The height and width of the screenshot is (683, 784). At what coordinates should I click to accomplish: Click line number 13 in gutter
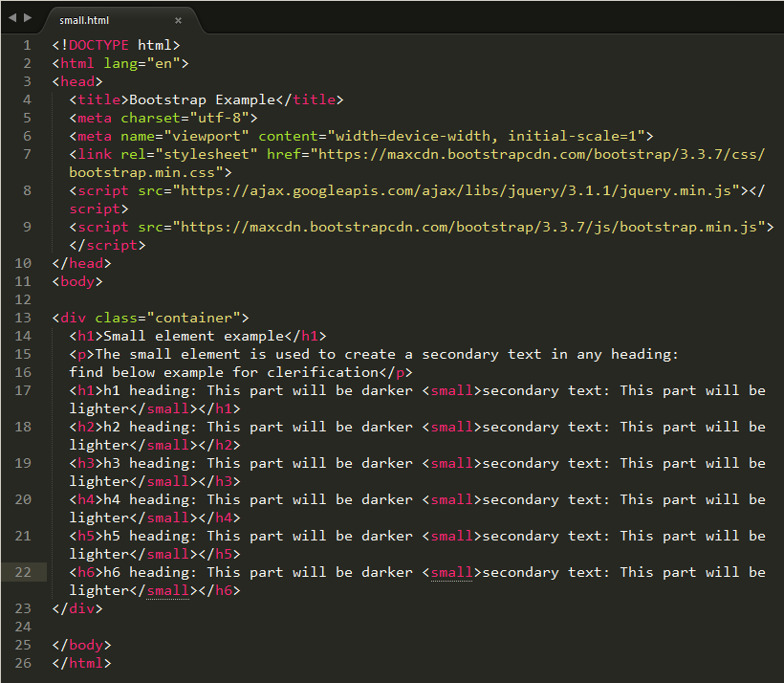tap(23, 319)
